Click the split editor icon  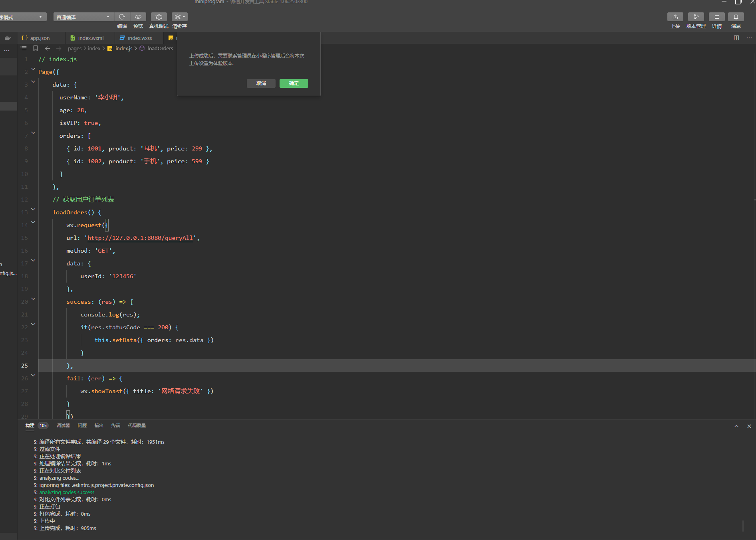coord(736,38)
